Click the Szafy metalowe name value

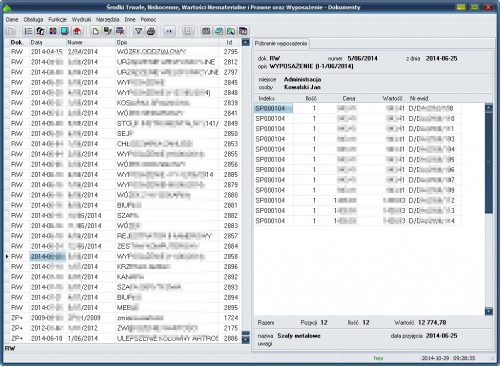point(299,336)
